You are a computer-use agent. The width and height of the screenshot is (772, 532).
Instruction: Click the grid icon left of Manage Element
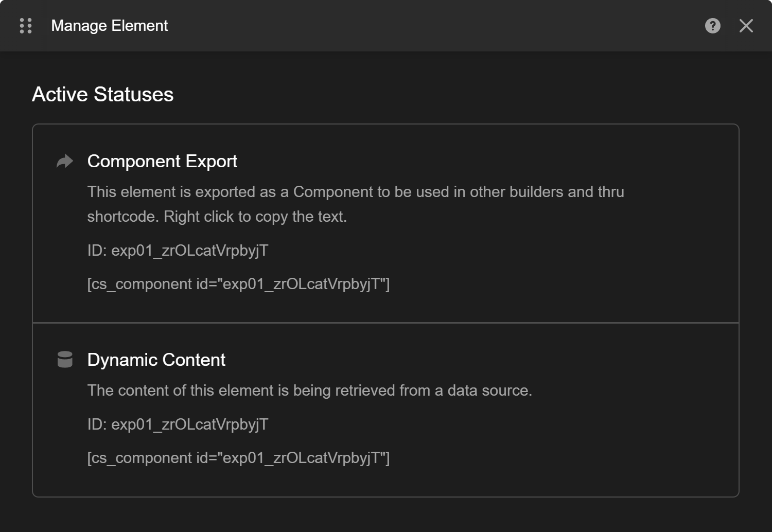pyautogui.click(x=25, y=25)
